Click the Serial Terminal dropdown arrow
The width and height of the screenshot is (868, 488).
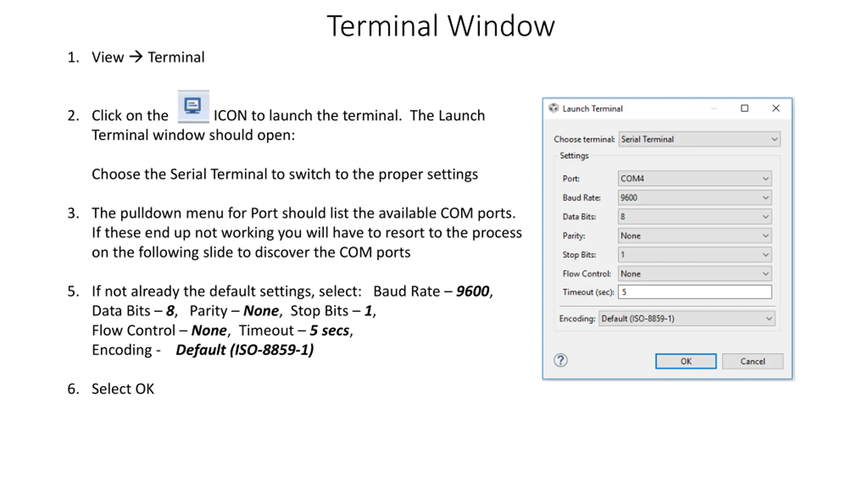pyautogui.click(x=774, y=139)
